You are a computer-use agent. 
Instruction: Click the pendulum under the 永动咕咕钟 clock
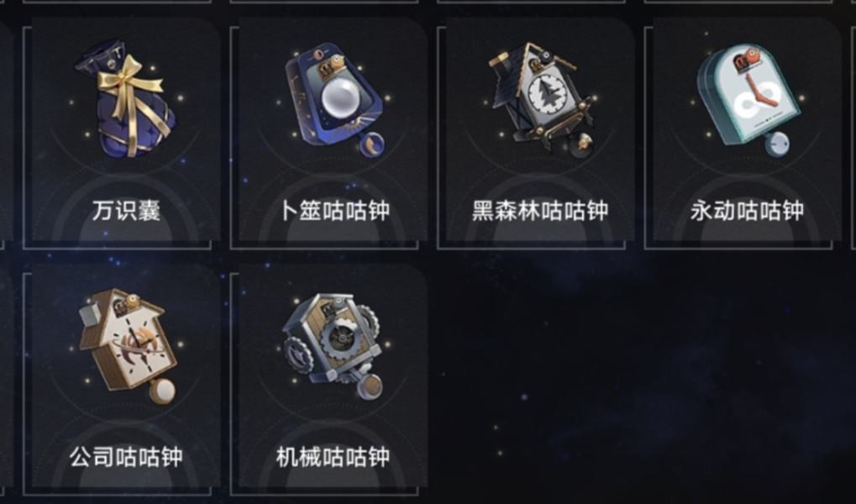(x=776, y=144)
